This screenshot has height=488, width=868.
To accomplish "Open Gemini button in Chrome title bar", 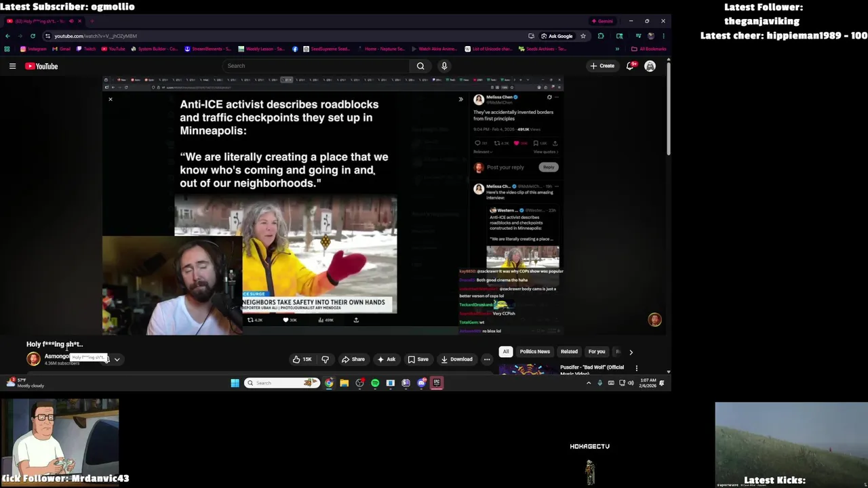I will click(x=601, y=21).
